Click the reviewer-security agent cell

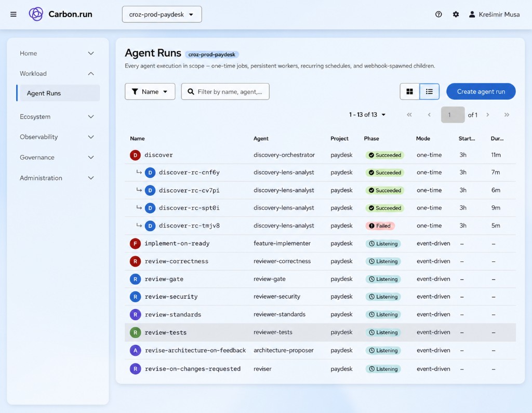[277, 297]
